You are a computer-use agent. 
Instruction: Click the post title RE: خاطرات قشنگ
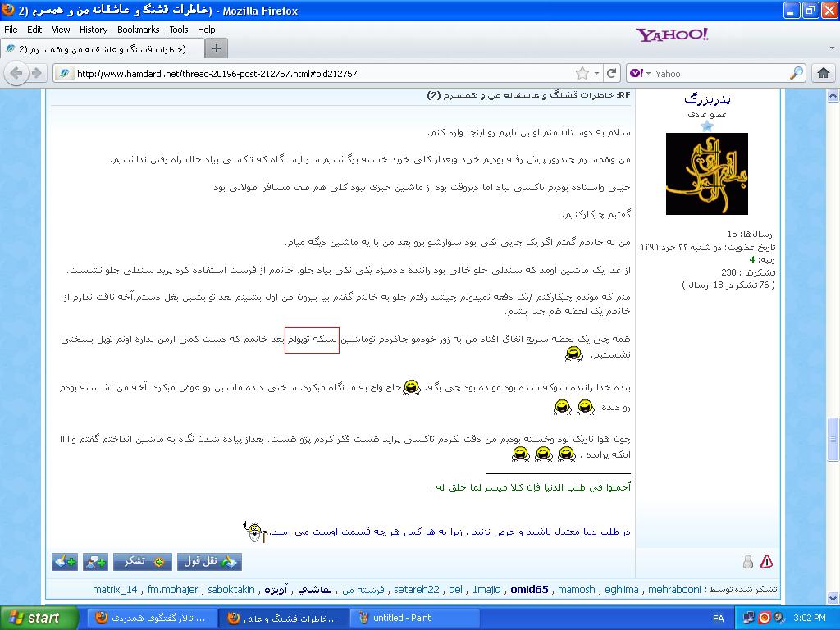(529, 95)
